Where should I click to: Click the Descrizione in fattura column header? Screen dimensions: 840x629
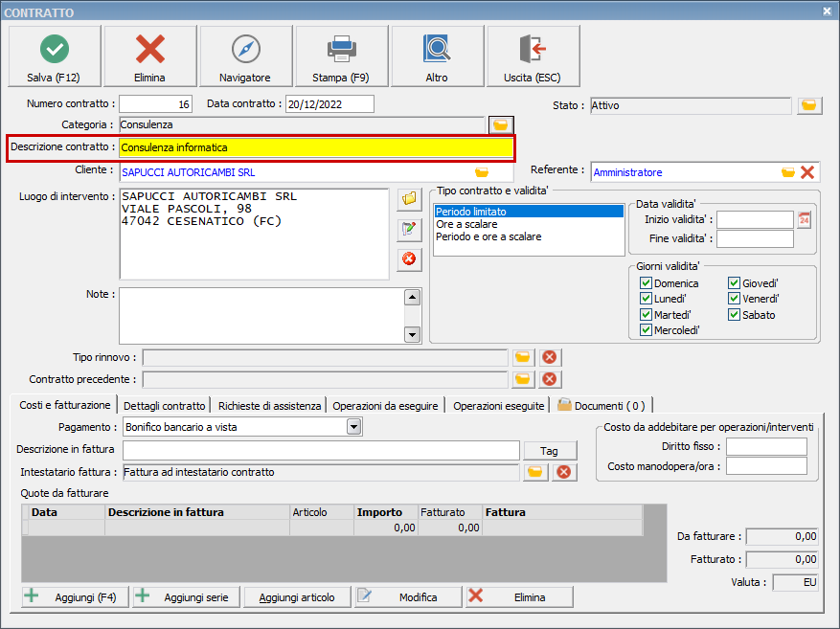197,512
